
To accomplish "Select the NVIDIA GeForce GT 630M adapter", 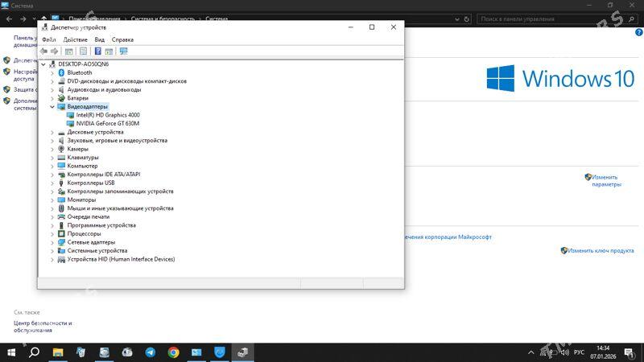I will (x=107, y=123).
